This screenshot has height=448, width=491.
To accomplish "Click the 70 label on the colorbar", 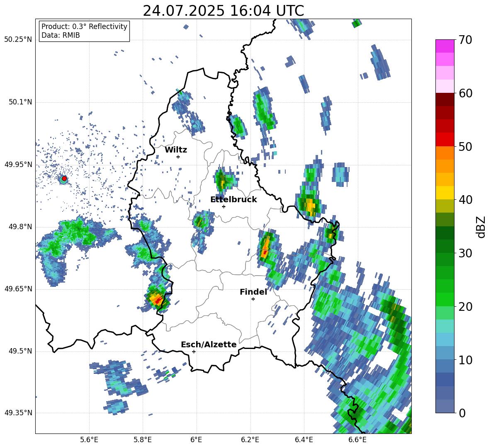I will (x=465, y=40).
